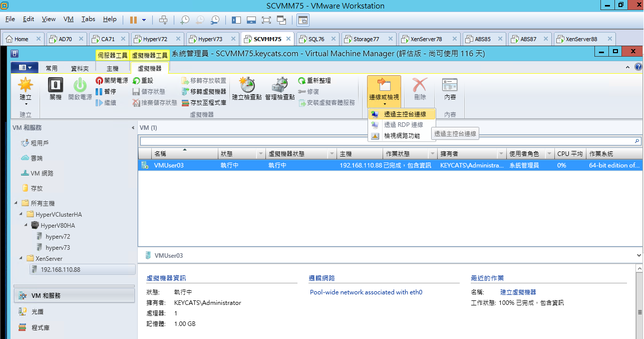644x339 pixels.
Task: Open the 建立 create dropdown
Action: click(26, 92)
